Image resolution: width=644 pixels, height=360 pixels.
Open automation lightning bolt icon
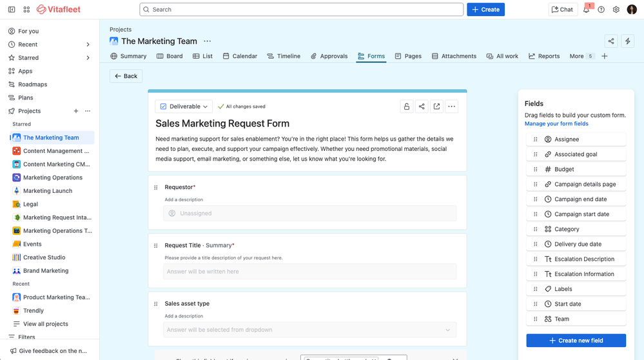click(628, 41)
